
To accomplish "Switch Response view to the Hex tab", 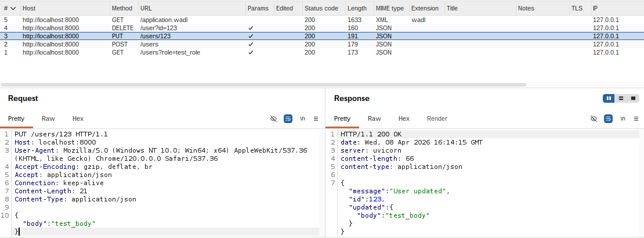I will 404,119.
